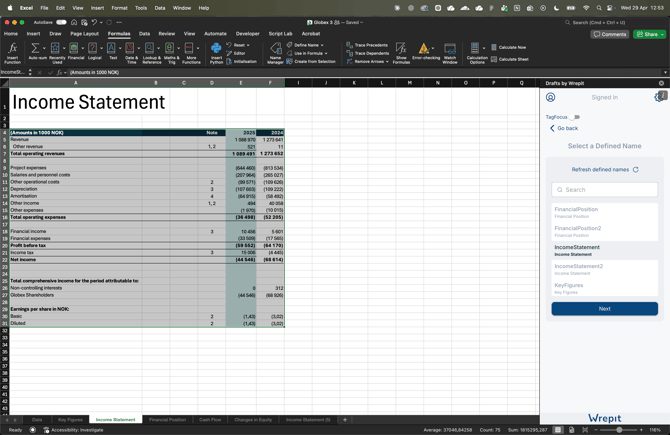Image resolution: width=670 pixels, height=435 pixels.
Task: Undo the last action
Action: [94, 22]
